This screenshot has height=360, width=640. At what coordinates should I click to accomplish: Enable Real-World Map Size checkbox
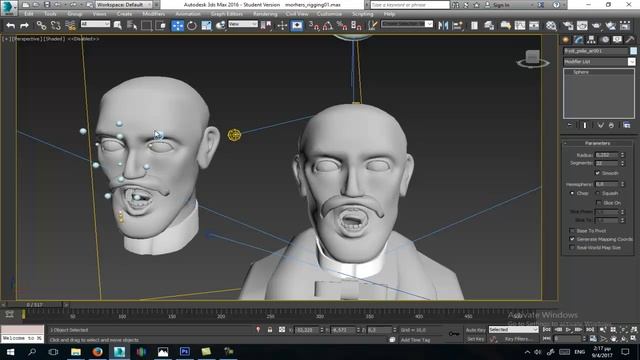(x=572, y=248)
